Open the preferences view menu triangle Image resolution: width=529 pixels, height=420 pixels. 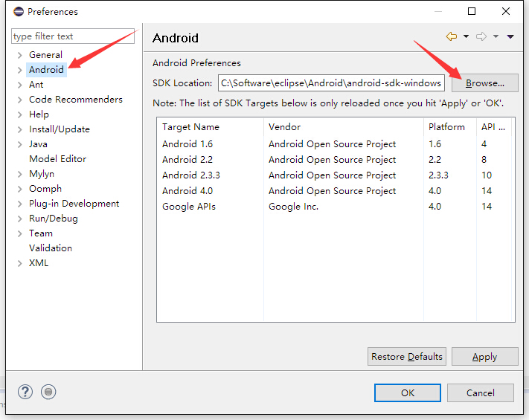click(510, 36)
